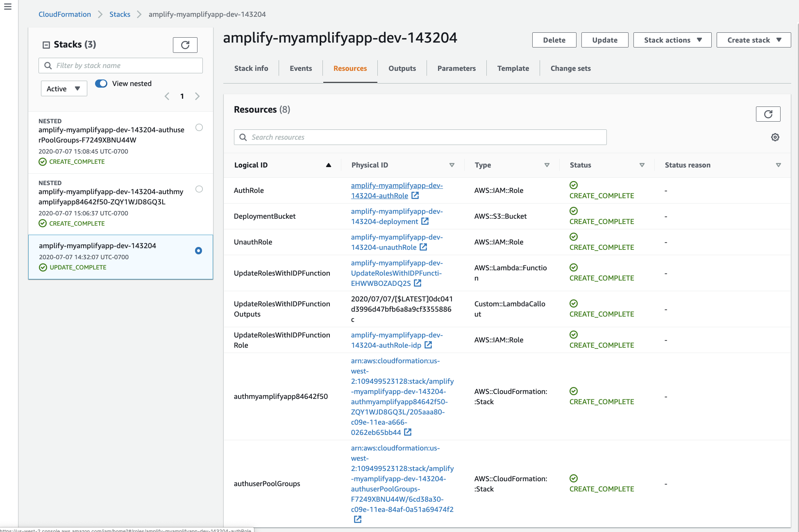The image size is (799, 532).
Task: Open resources table settings gear
Action: 775,137
